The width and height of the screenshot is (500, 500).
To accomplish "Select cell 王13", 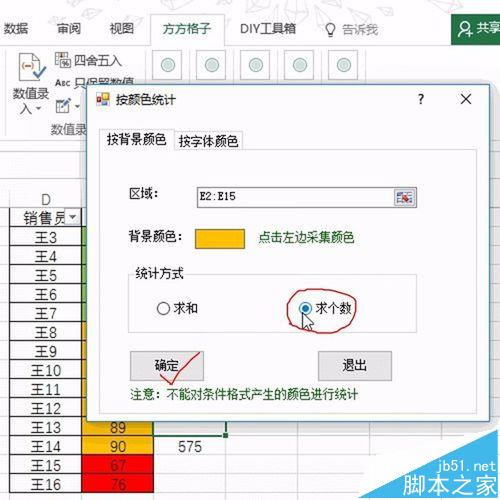I will click(46, 426).
